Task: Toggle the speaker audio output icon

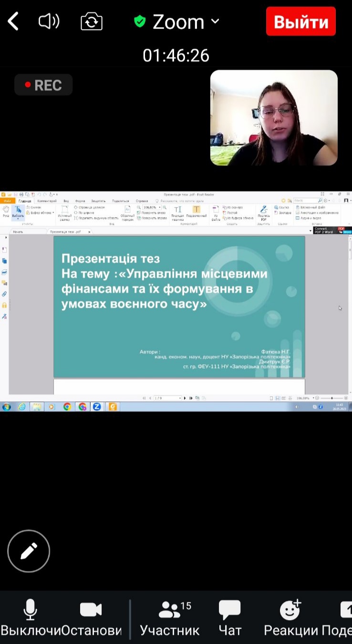Action: click(49, 21)
